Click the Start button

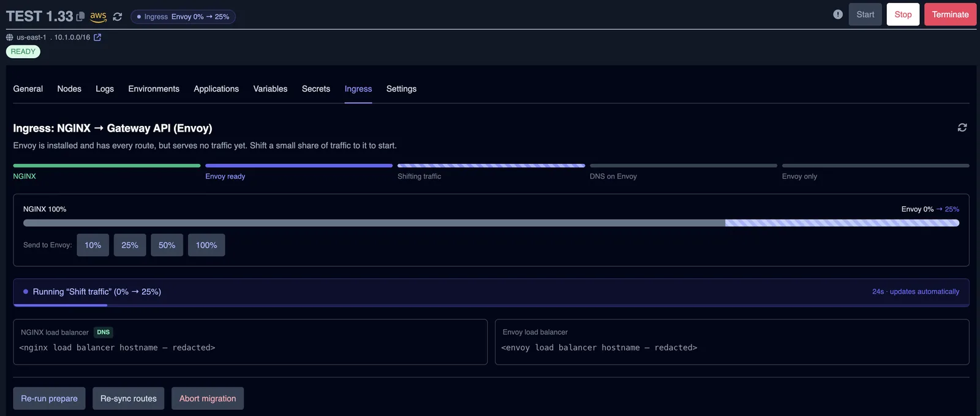(x=865, y=15)
